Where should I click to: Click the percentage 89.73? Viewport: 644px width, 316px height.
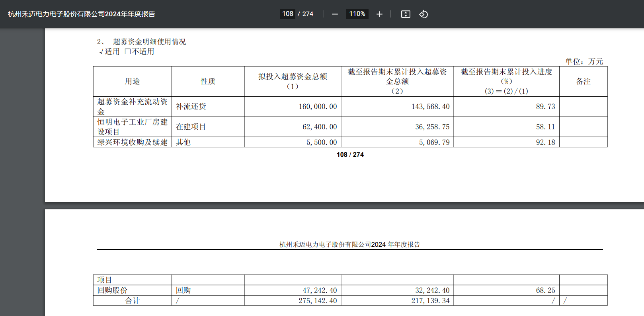545,107
